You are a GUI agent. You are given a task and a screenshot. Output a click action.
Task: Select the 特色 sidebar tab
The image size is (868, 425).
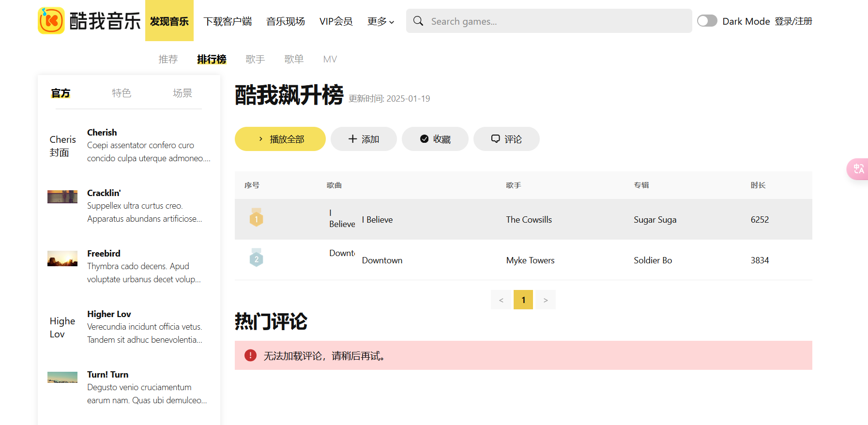coord(122,93)
